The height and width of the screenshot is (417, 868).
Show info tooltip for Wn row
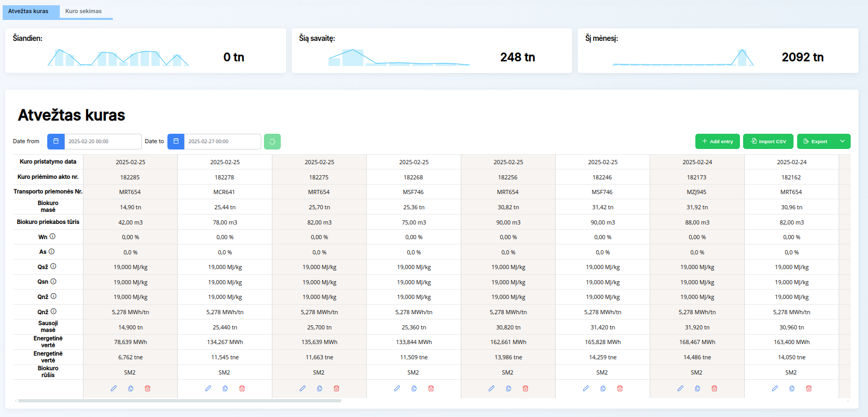click(x=52, y=237)
